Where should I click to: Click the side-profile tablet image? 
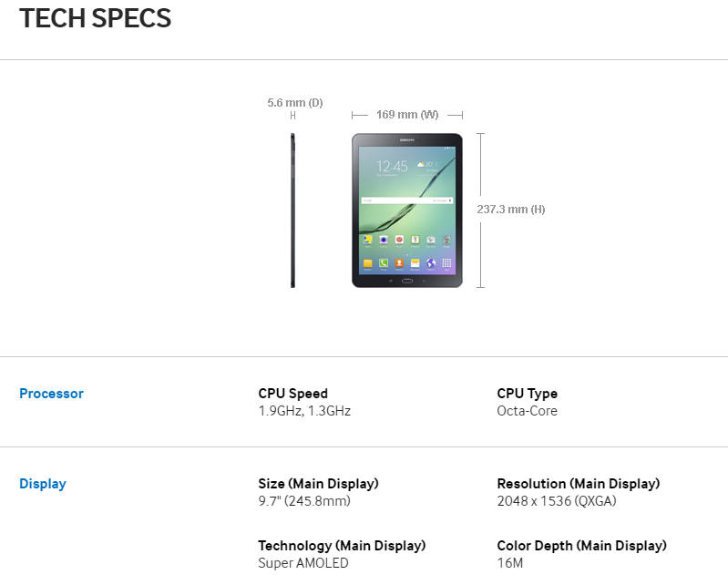click(x=292, y=210)
